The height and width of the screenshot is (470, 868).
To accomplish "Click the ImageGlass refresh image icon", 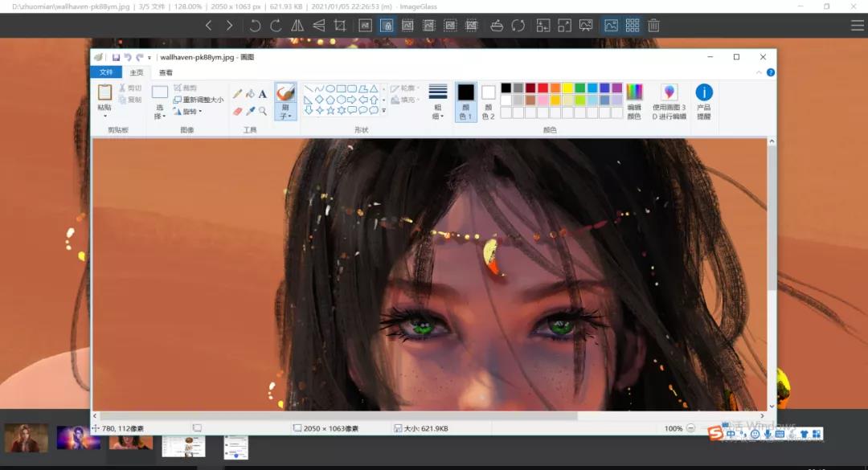I will click(518, 26).
